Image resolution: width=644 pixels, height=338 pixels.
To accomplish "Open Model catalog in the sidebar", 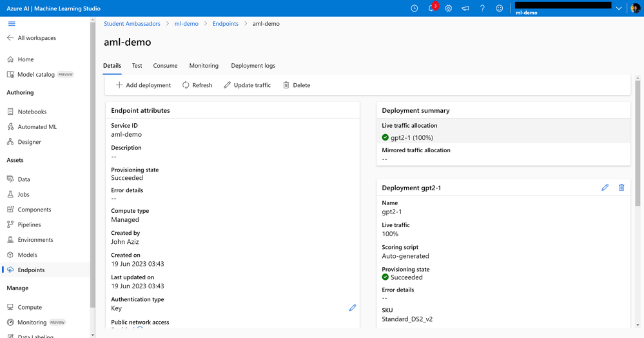I will (x=36, y=74).
